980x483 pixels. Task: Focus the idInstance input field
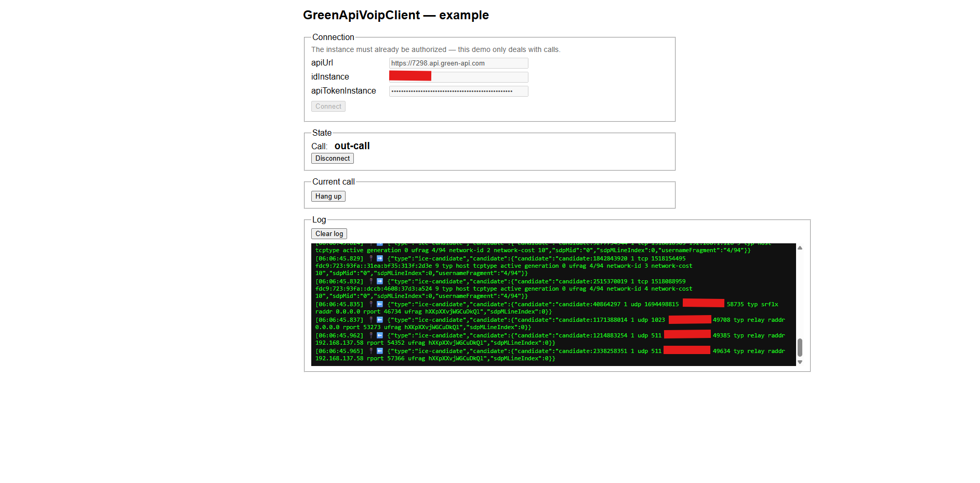coord(458,77)
